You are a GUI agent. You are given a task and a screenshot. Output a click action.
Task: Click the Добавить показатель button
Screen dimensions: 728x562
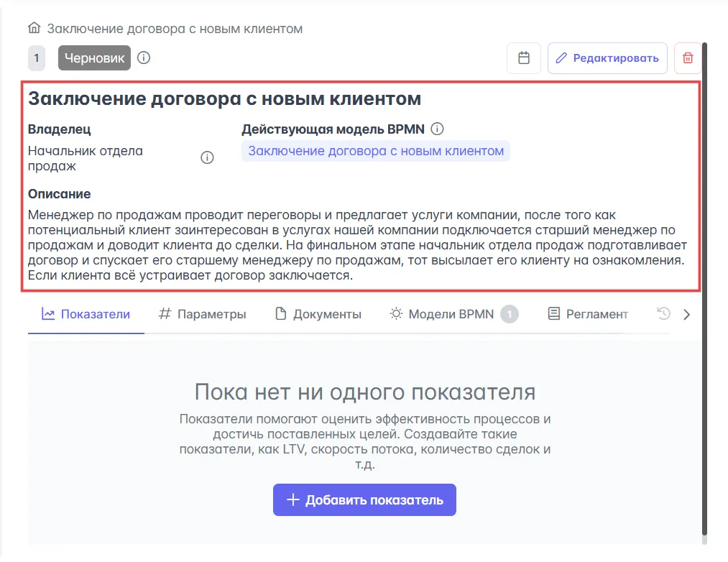[x=364, y=499]
